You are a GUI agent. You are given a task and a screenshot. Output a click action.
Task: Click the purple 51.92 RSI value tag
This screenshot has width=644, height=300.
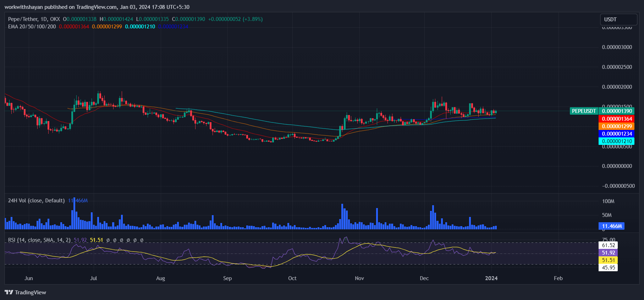tap(608, 253)
